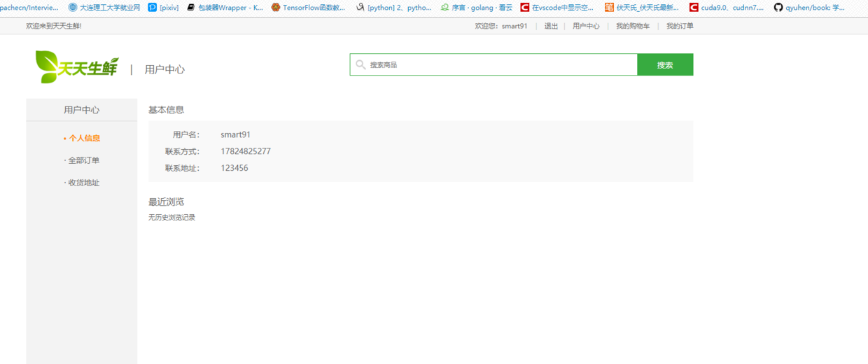The height and width of the screenshot is (364, 868).
Task: Click the 退出 logout link
Action: 551,26
